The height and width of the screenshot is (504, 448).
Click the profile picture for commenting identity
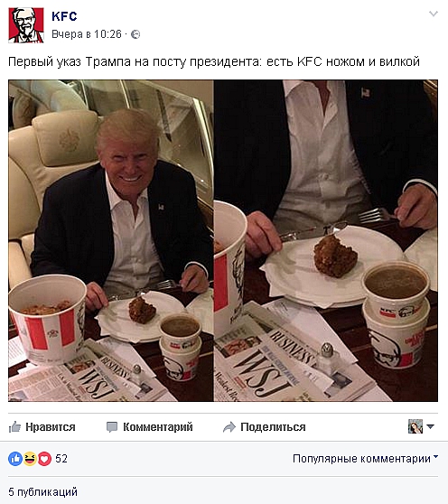coord(415,426)
